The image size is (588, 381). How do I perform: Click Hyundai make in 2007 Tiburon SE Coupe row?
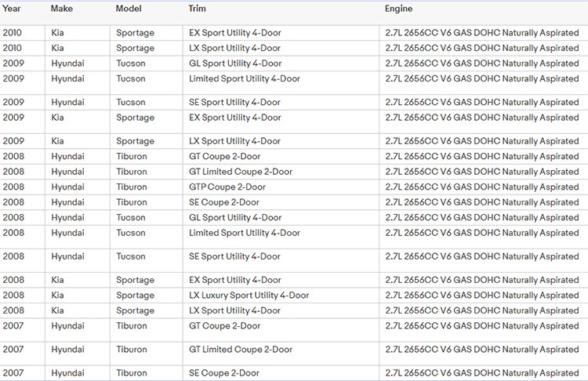67,373
